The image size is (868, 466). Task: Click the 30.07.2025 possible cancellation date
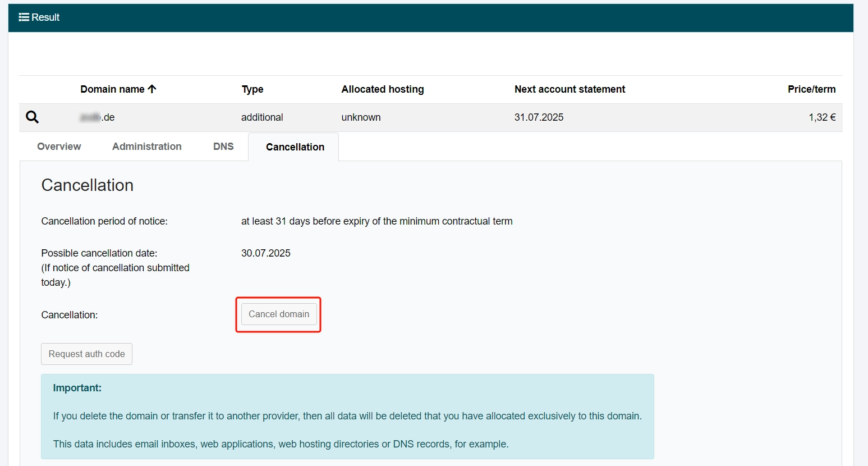(265, 253)
